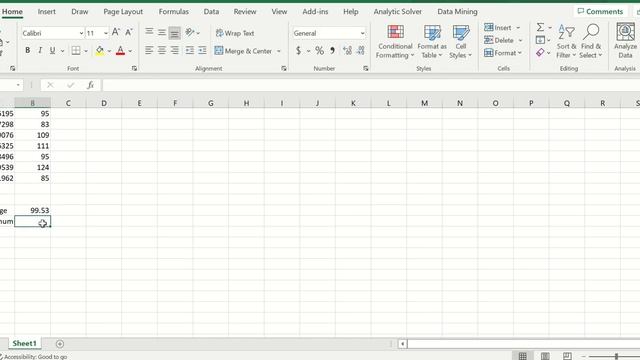Click the Borders icon
The height and width of the screenshot is (360, 640).
coord(76,51)
